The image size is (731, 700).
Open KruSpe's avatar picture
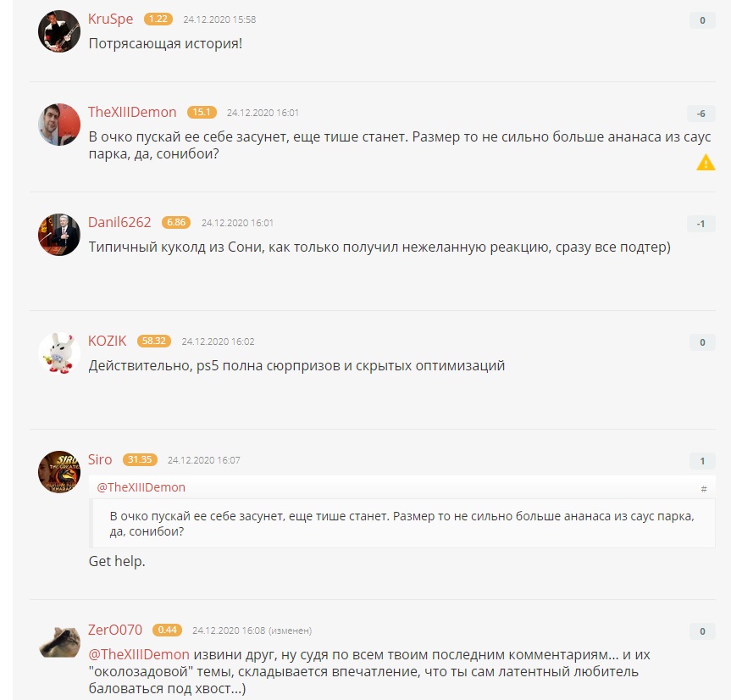[x=58, y=31]
